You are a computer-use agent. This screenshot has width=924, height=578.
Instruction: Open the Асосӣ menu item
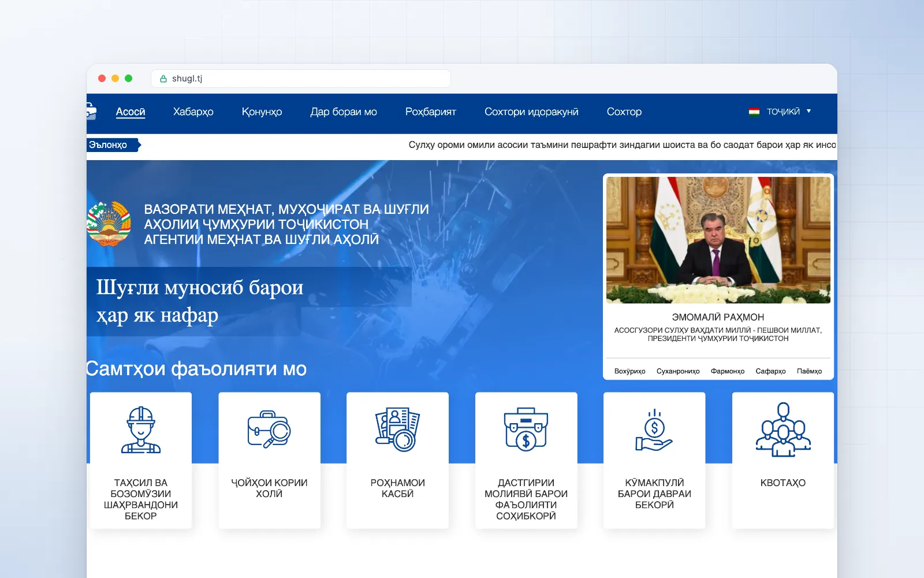click(x=131, y=112)
